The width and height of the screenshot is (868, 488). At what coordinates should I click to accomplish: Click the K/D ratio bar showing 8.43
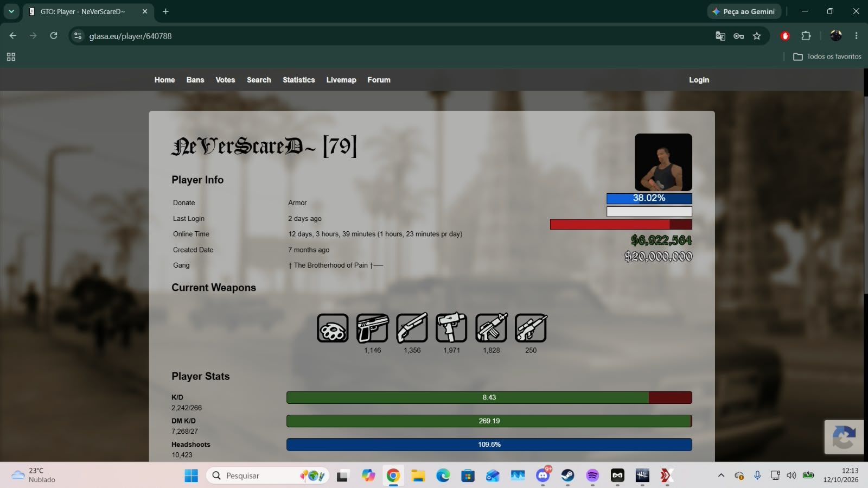[489, 397]
